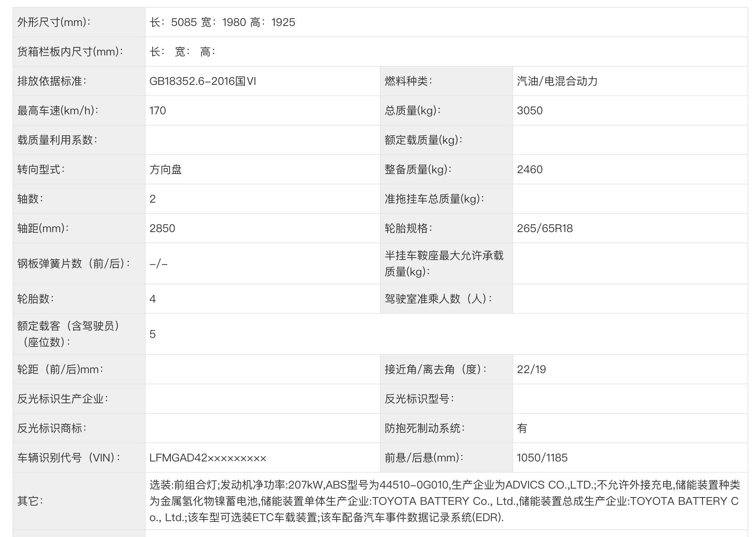Click the 轮胎规格 label

[409, 228]
